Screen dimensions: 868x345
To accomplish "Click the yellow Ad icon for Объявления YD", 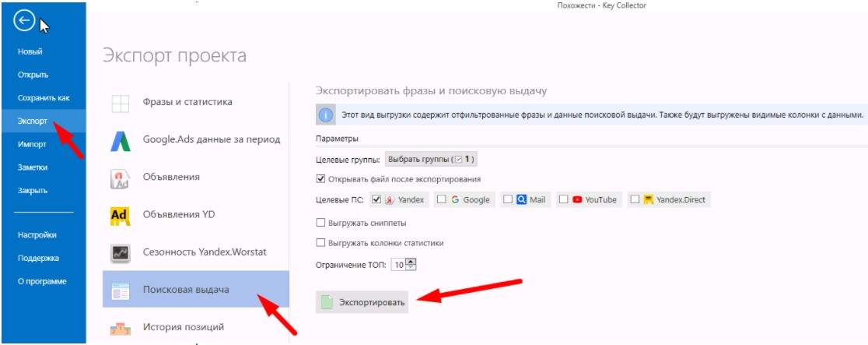I will coord(120,217).
